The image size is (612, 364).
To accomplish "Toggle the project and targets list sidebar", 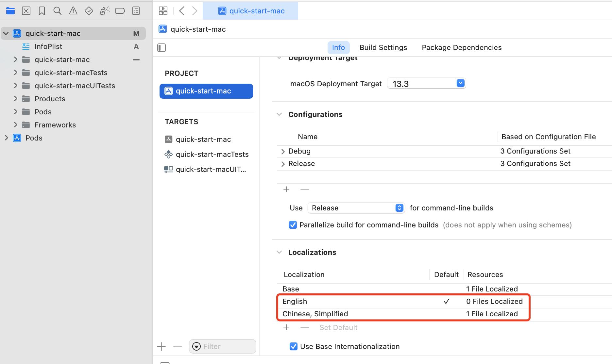I will tap(161, 48).
